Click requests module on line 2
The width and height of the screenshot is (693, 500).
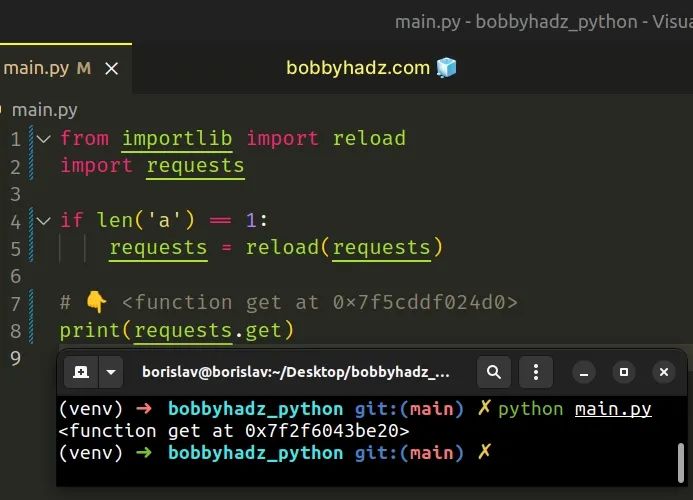(195, 166)
